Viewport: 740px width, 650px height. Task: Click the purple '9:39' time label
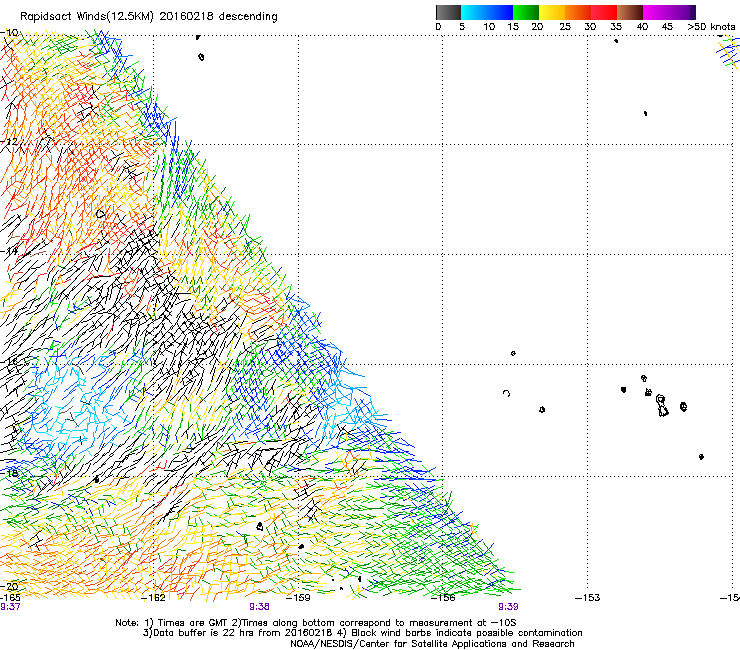pos(508,607)
